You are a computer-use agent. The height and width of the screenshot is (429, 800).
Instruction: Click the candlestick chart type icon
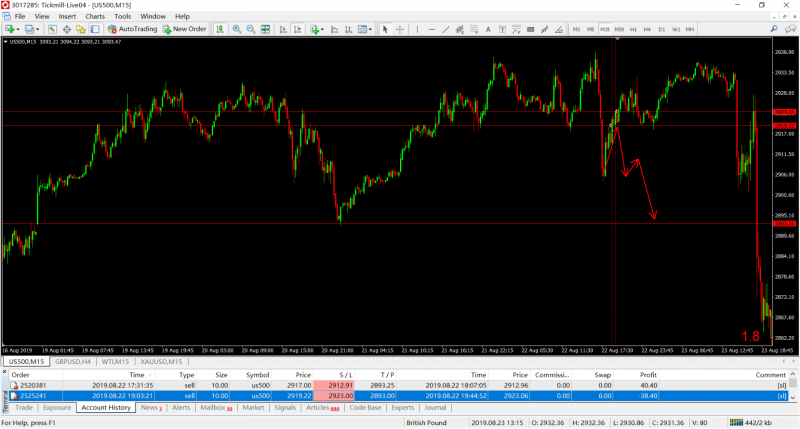[x=220, y=29]
